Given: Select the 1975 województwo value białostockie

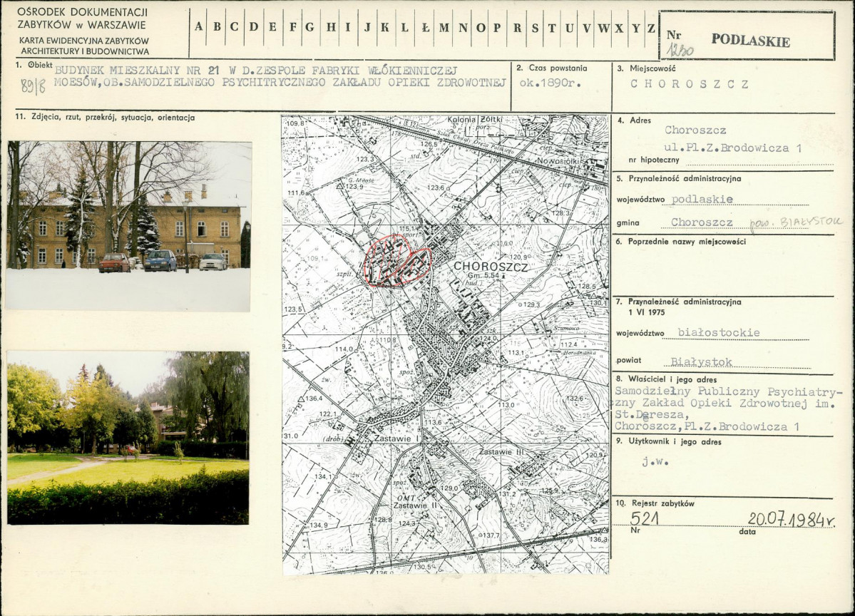Looking at the screenshot, I should pyautogui.click(x=719, y=333).
